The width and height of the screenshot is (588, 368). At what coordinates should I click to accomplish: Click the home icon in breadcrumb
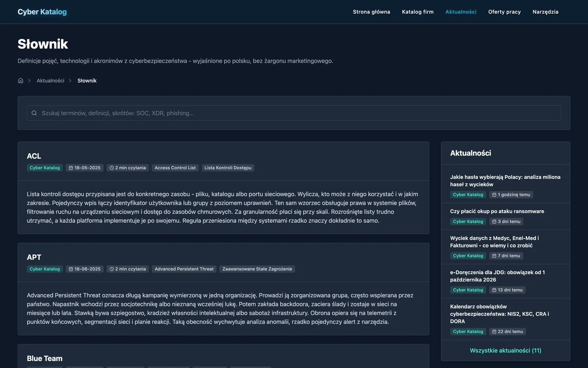[21, 81]
